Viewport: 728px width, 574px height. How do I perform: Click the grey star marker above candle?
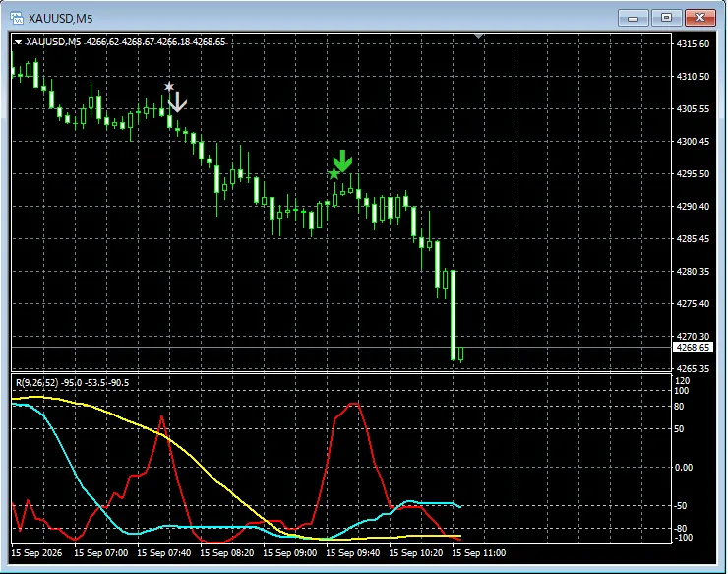click(x=169, y=87)
